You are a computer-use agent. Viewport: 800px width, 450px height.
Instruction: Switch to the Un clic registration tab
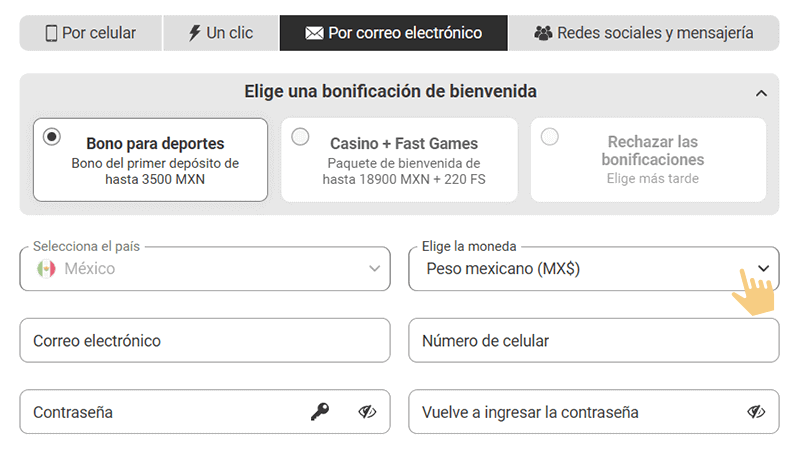click(220, 33)
